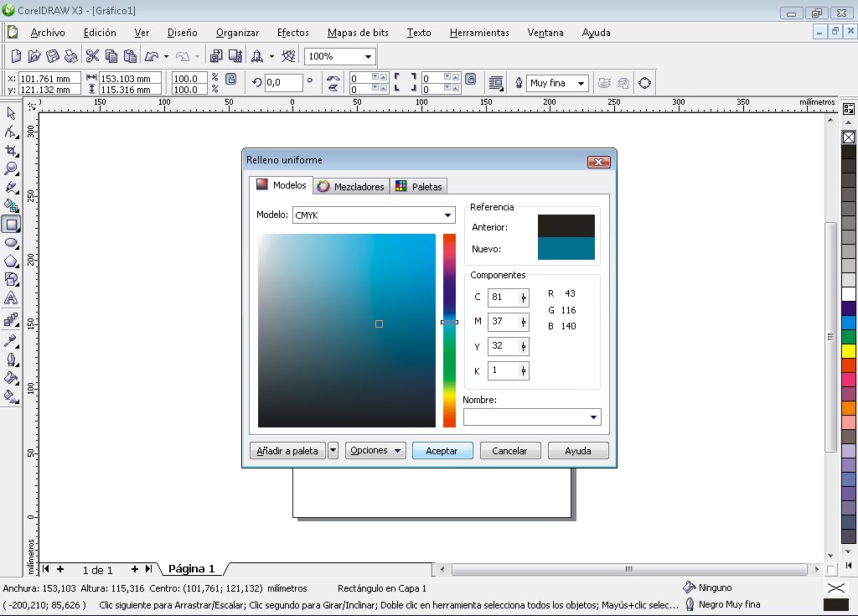The image size is (858, 616).
Task: Click the Aceptar button to apply fill
Action: (442, 450)
